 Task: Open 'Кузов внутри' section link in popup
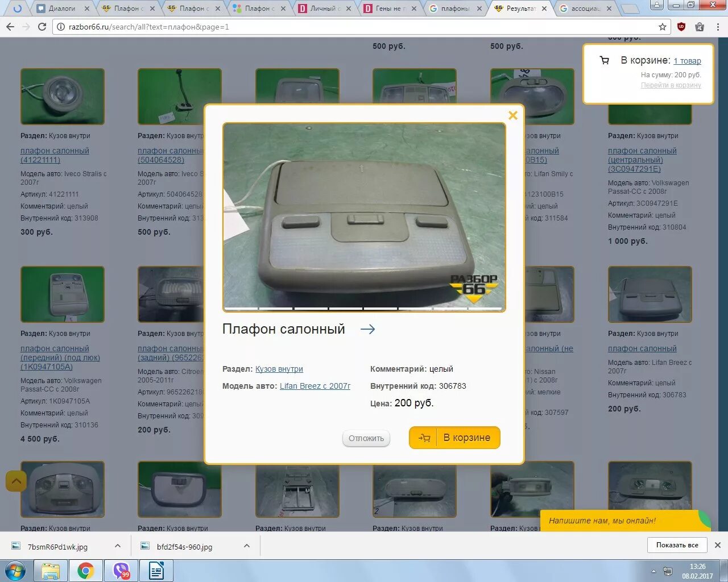(x=279, y=369)
